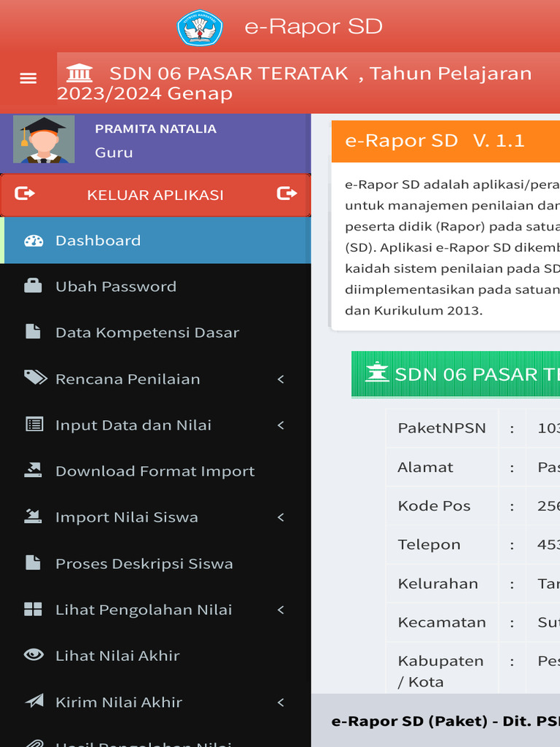Click the Kirim Nilai Akhir paper plane icon
The width and height of the screenshot is (560, 747).
(34, 701)
